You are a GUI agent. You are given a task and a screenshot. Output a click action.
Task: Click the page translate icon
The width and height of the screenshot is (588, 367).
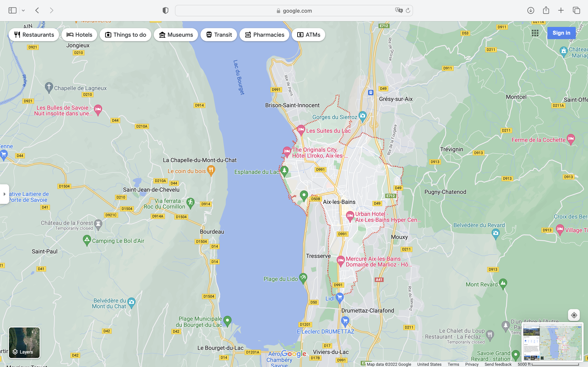pyautogui.click(x=399, y=10)
